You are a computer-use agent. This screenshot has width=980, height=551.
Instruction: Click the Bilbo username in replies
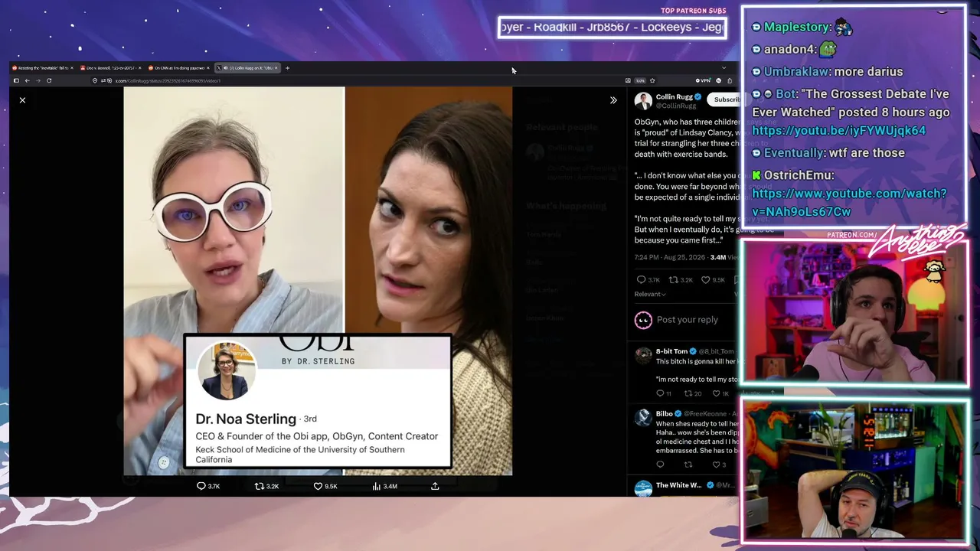coord(664,414)
